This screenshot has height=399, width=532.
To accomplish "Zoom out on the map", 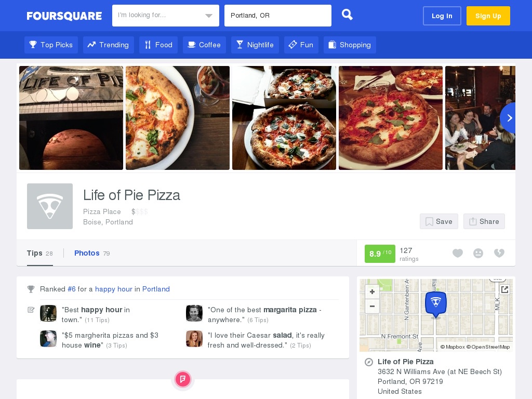I will pyautogui.click(x=372, y=306).
